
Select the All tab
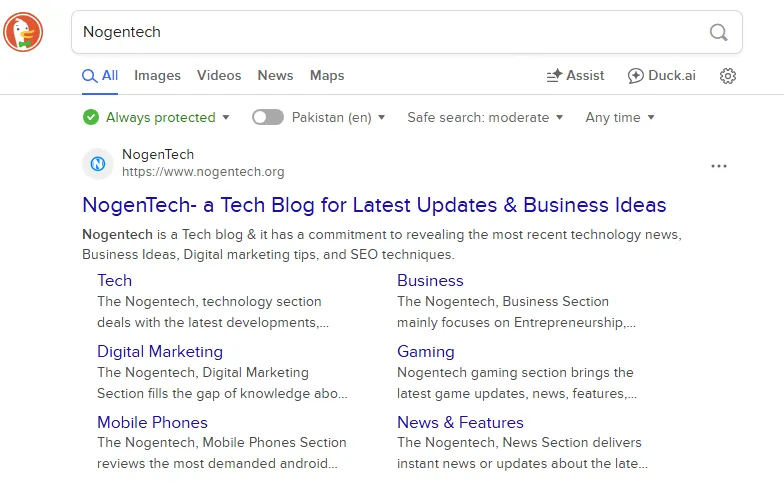(100, 76)
